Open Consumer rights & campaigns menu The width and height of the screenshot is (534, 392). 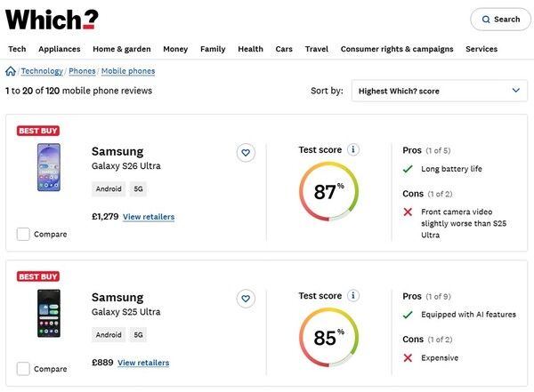[x=396, y=49]
